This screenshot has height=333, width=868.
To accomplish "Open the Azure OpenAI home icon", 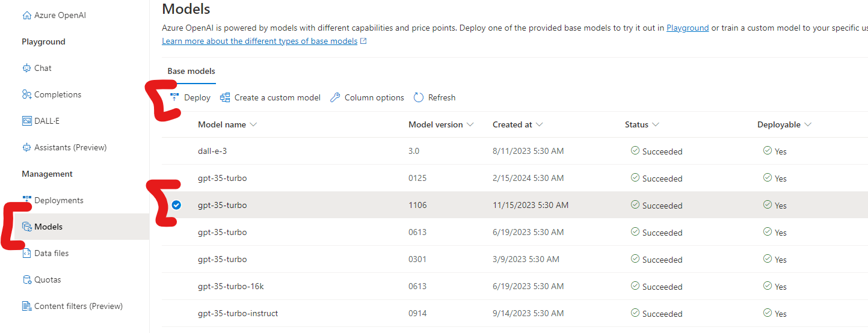I will (x=26, y=15).
